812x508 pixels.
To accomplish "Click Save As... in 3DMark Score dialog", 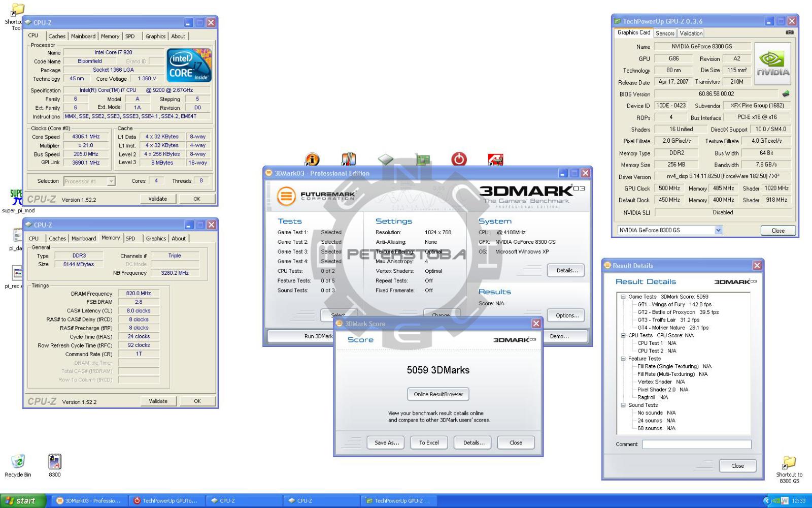I will click(387, 443).
